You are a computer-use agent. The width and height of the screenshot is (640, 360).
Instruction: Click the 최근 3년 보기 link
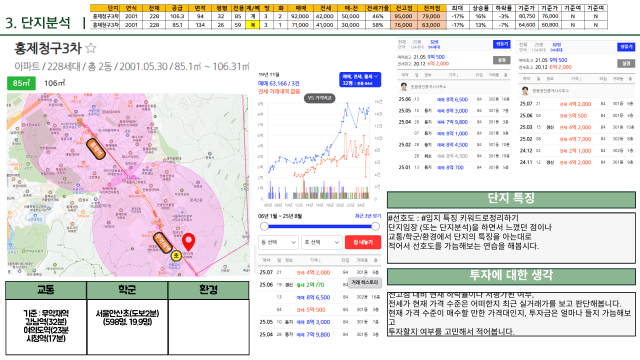point(368,216)
